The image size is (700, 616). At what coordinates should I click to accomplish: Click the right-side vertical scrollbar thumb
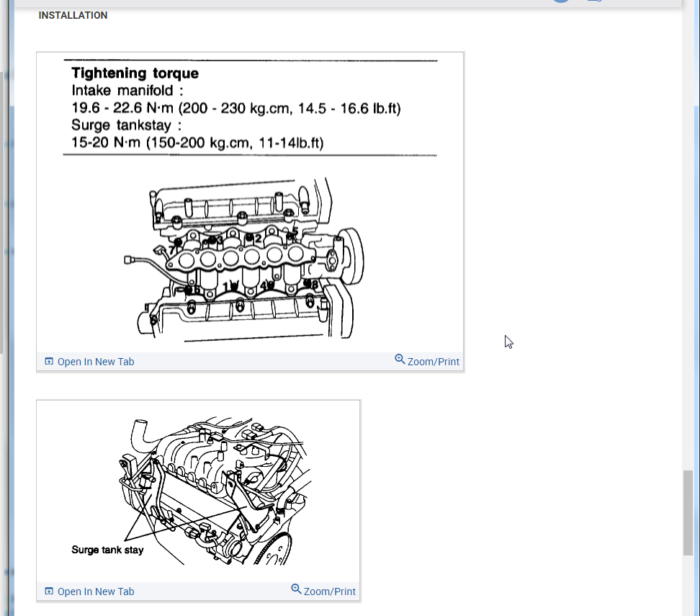[x=688, y=513]
